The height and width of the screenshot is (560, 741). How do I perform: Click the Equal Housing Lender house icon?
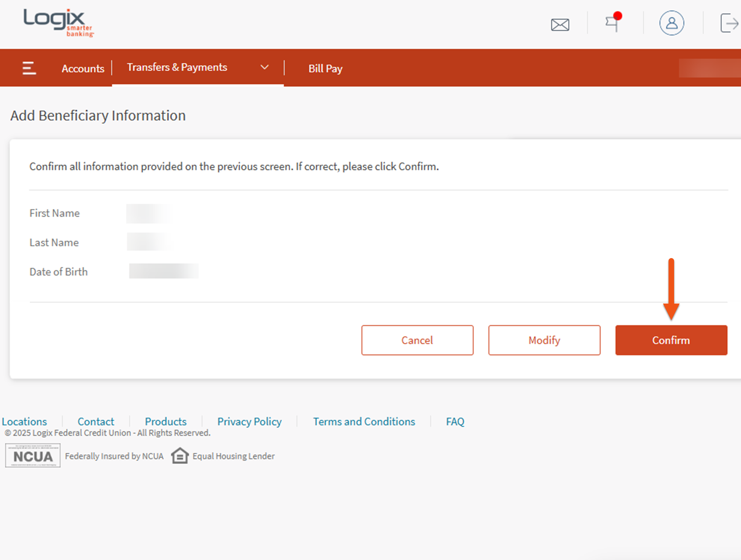180,456
